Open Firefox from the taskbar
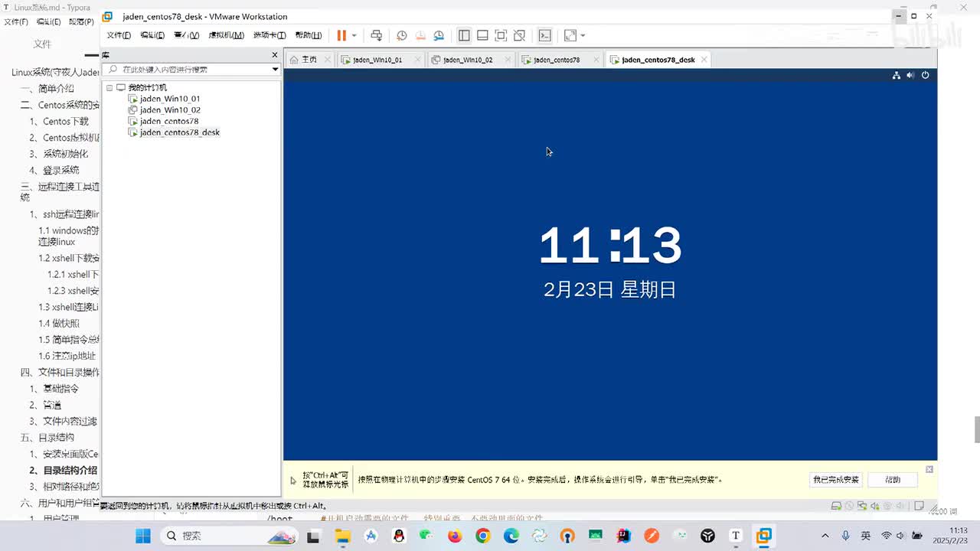 (455, 536)
